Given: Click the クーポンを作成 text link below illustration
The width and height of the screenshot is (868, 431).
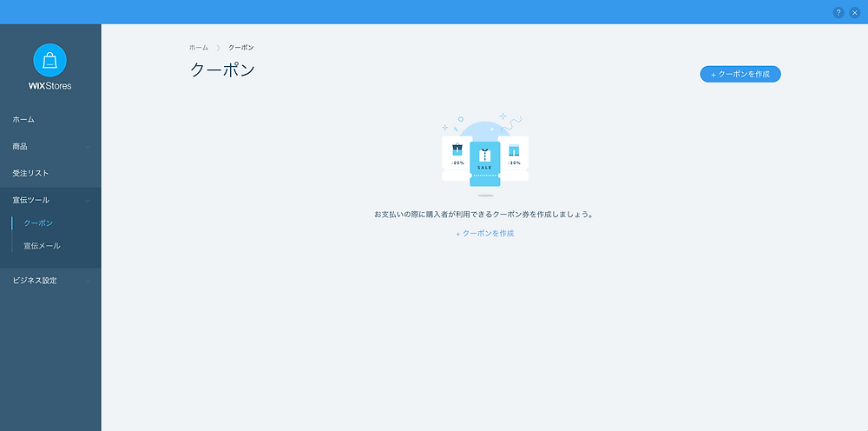Looking at the screenshot, I should coord(485,233).
